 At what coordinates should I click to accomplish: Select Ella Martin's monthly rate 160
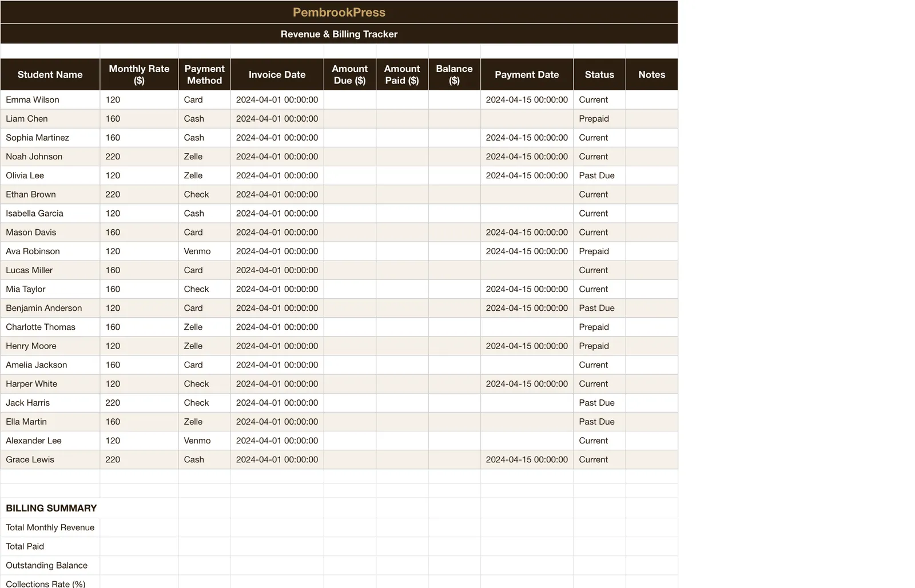pyautogui.click(x=139, y=421)
